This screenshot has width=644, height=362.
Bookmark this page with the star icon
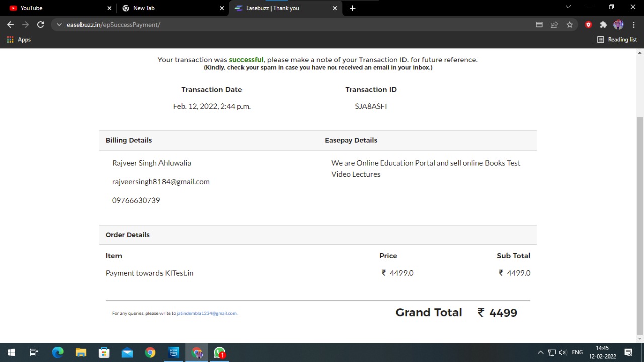569,24
